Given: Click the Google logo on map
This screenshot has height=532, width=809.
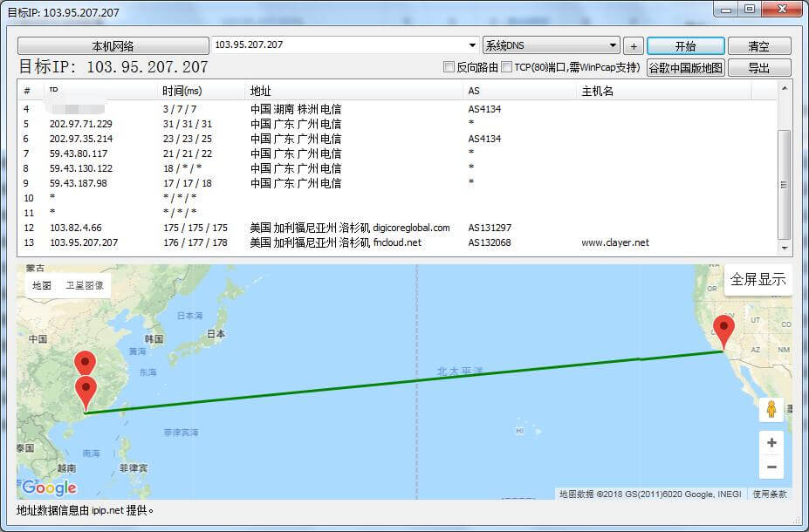Looking at the screenshot, I should coord(49,488).
